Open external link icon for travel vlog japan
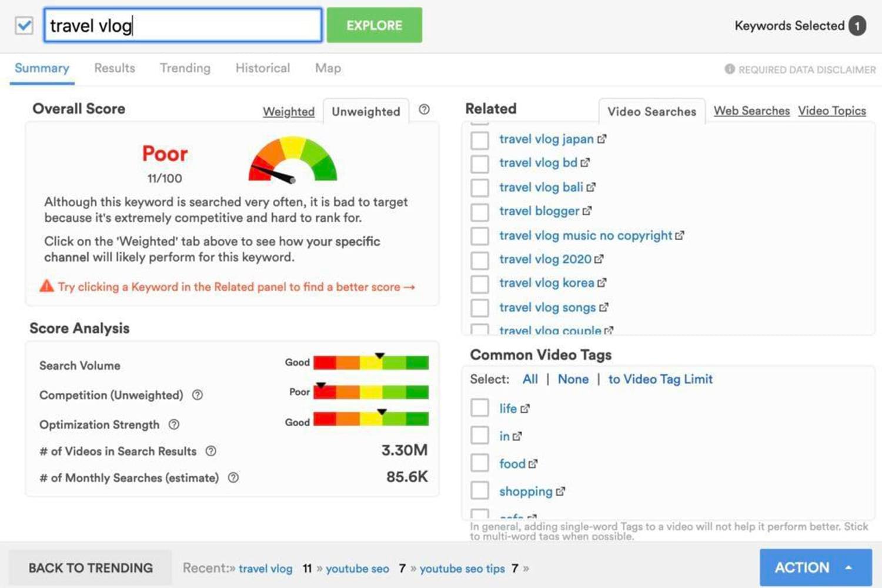This screenshot has height=588, width=882. [602, 139]
